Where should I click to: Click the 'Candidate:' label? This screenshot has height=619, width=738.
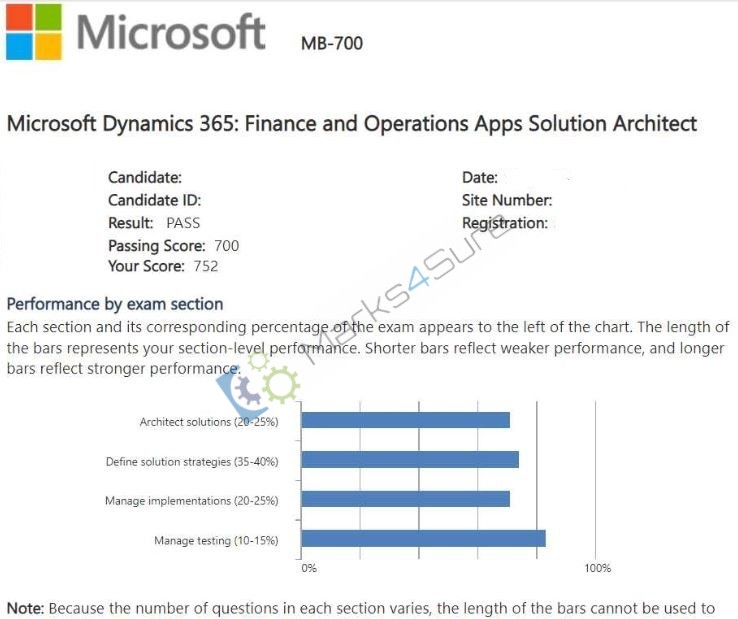coord(145,177)
